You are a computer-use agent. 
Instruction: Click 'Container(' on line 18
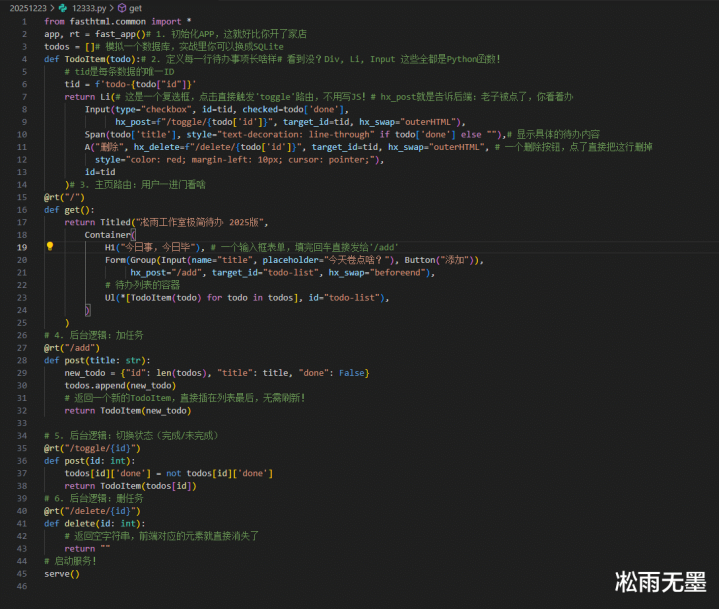(110, 235)
